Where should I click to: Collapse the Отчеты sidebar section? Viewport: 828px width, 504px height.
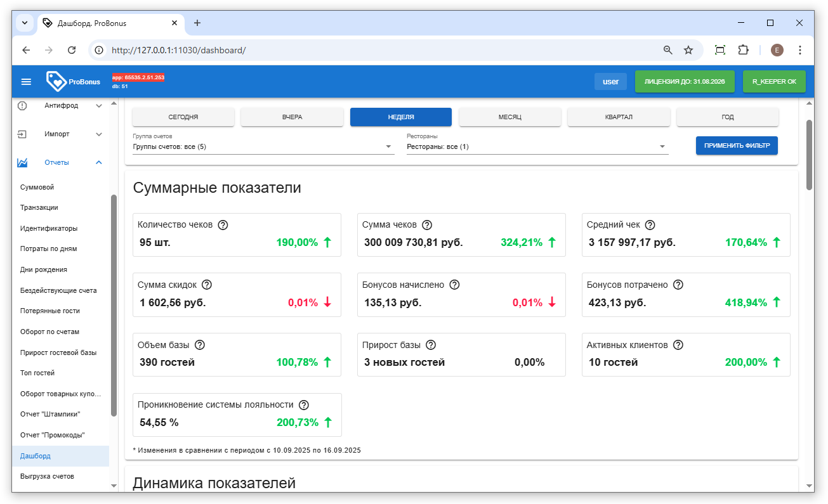98,163
